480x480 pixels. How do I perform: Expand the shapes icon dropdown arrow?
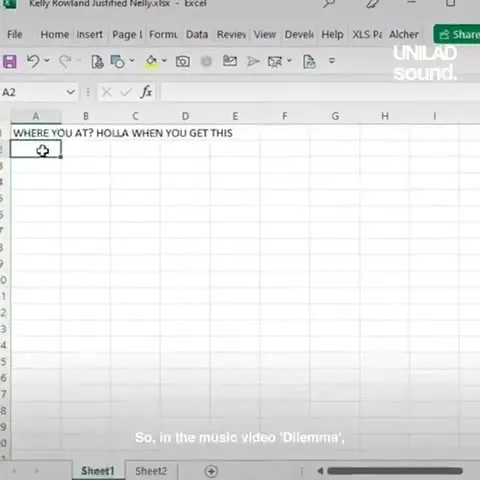[132, 60]
